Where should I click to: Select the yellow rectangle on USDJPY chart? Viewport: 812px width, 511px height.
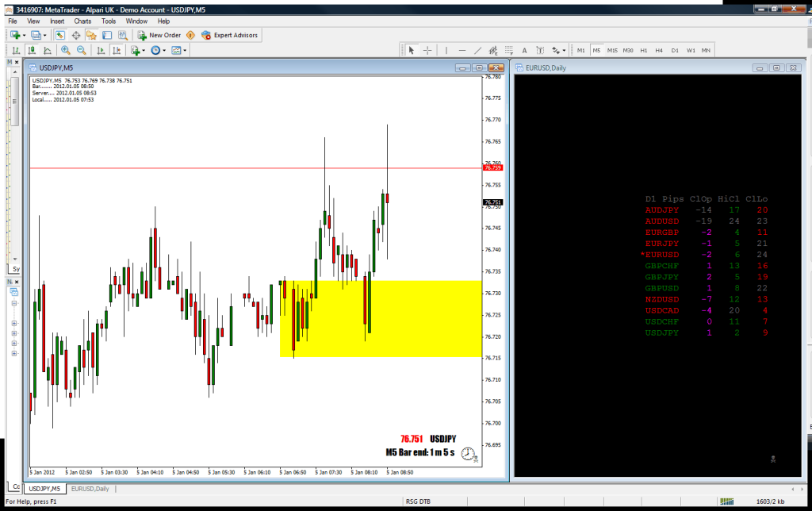click(x=381, y=319)
